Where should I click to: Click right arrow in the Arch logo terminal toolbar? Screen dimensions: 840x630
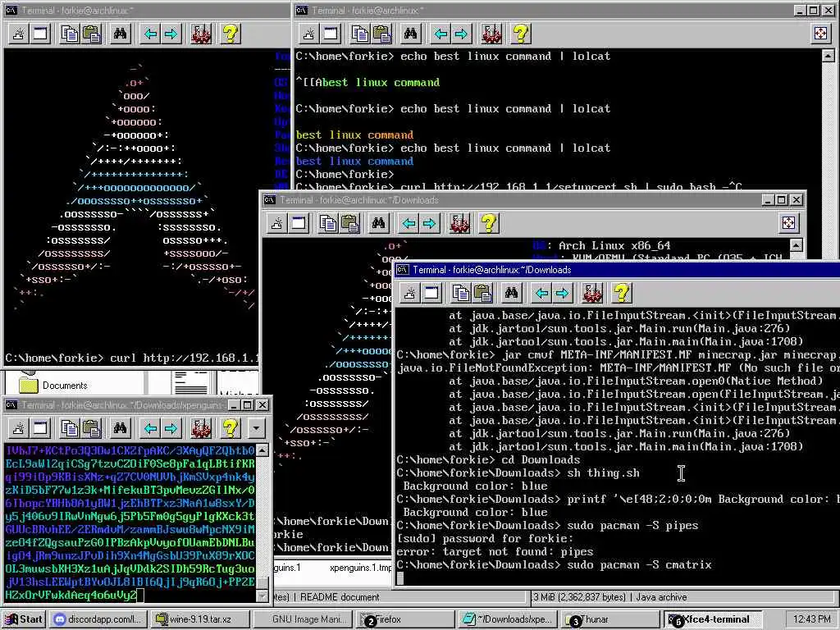point(171,34)
